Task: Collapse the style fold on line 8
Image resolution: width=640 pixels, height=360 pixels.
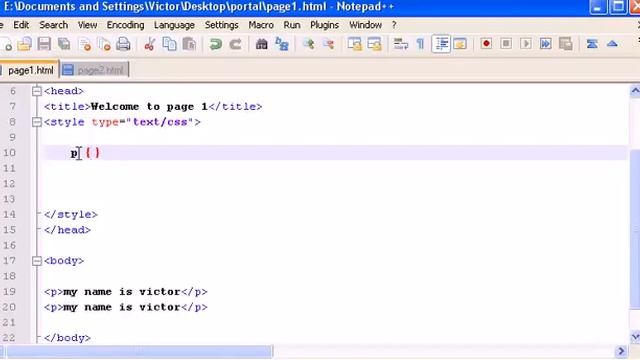Action: tap(37, 122)
